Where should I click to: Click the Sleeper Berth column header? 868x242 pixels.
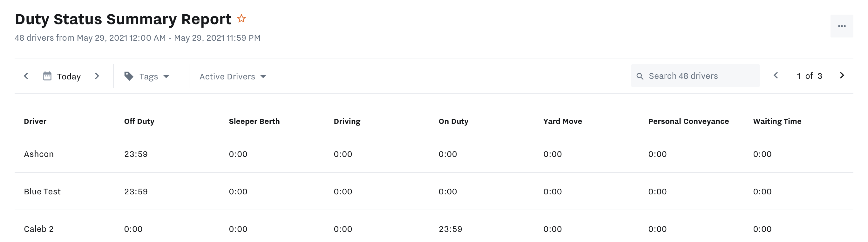click(254, 121)
